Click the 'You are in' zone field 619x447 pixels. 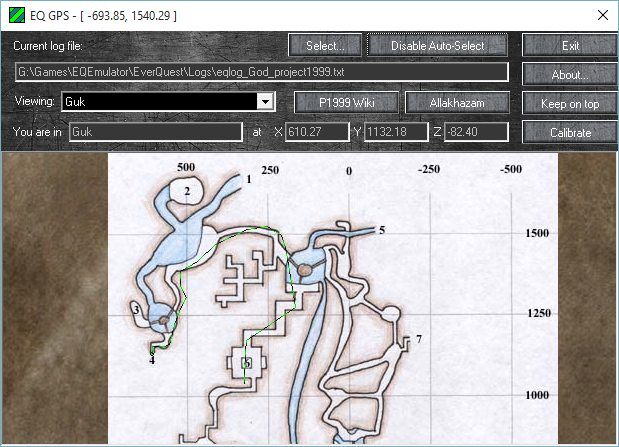155,132
